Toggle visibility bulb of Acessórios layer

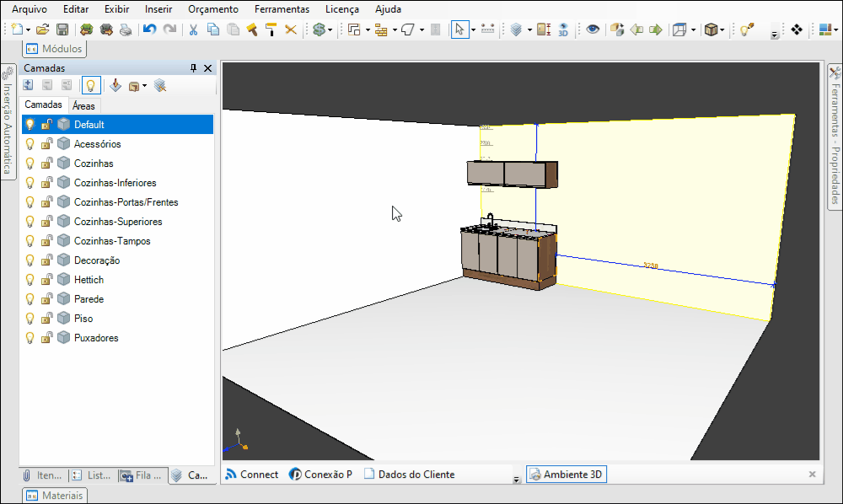point(30,144)
